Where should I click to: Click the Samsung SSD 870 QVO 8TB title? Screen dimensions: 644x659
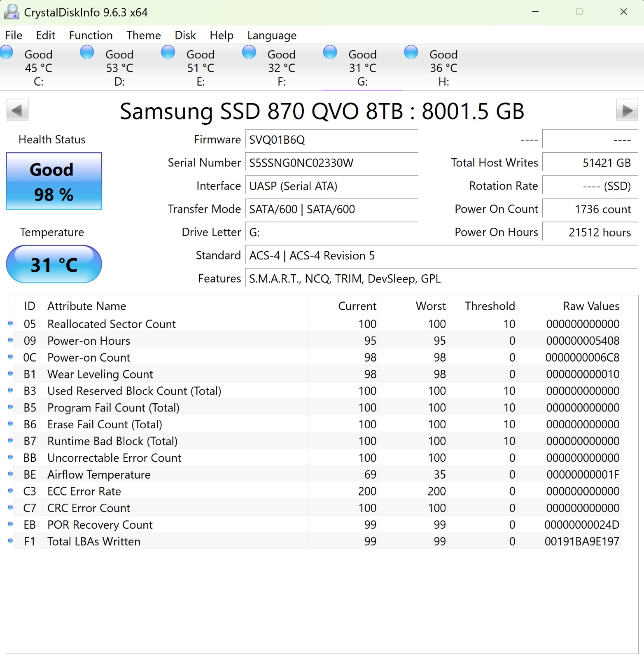(x=322, y=111)
